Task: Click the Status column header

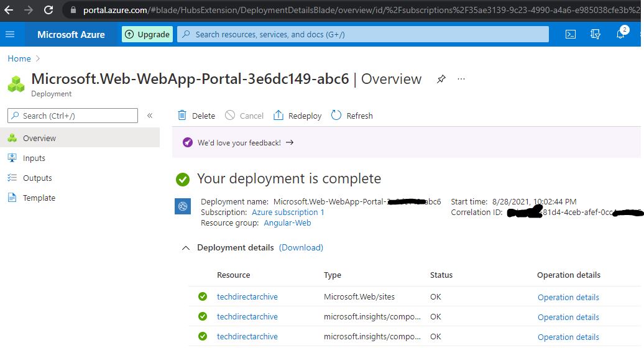Action: (441, 275)
